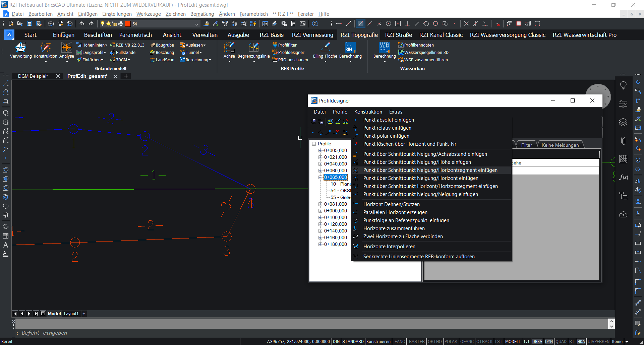Screen dimensions: 644x345
Task: Toggle POLAR tracking in status bar
Action: [451, 341]
